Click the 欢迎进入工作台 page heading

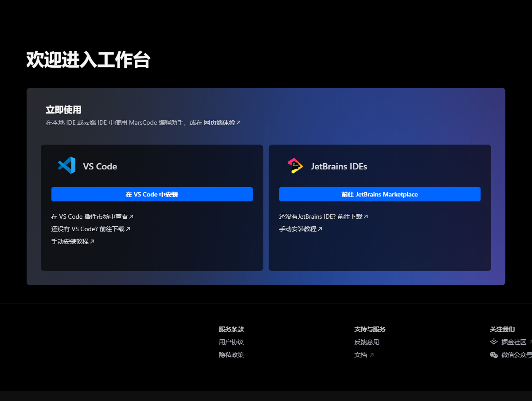[88, 59]
